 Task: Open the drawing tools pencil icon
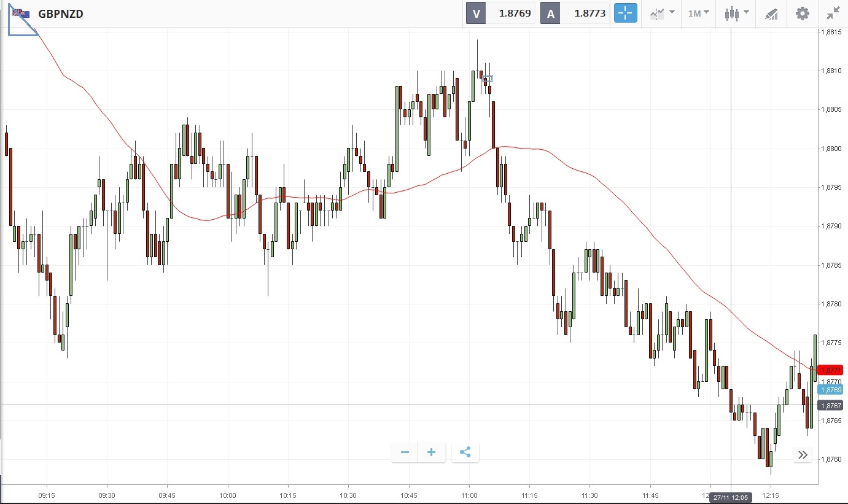pyautogui.click(x=772, y=14)
